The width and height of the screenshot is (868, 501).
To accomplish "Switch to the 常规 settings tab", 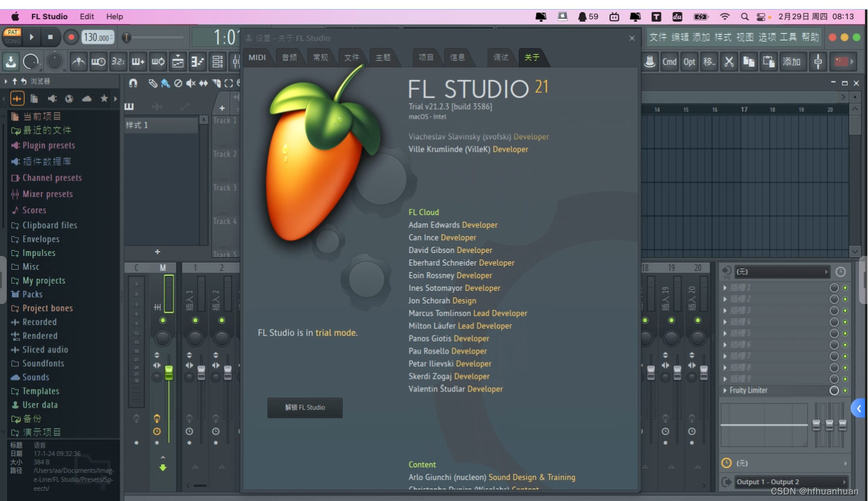I will 320,57.
